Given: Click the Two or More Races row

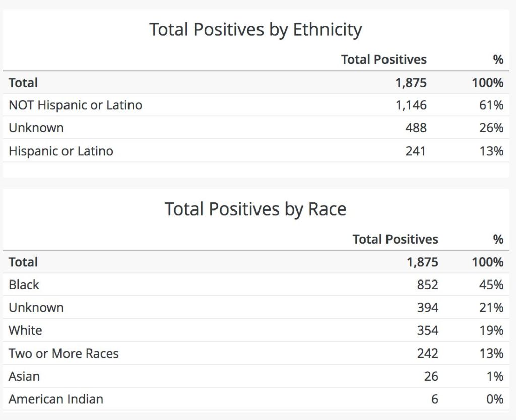Looking at the screenshot, I should [x=63, y=354].
